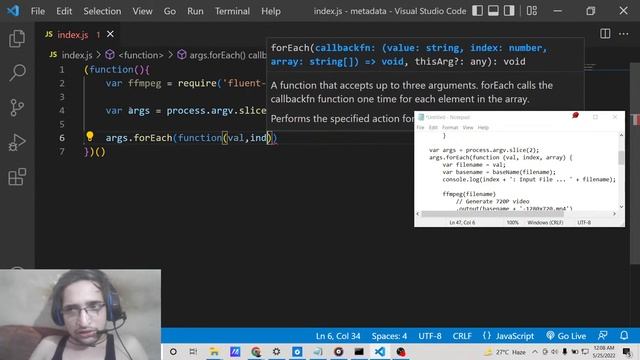Click <function> breadcrumb item
Viewport: 640px width, 360px height.
tap(140, 55)
